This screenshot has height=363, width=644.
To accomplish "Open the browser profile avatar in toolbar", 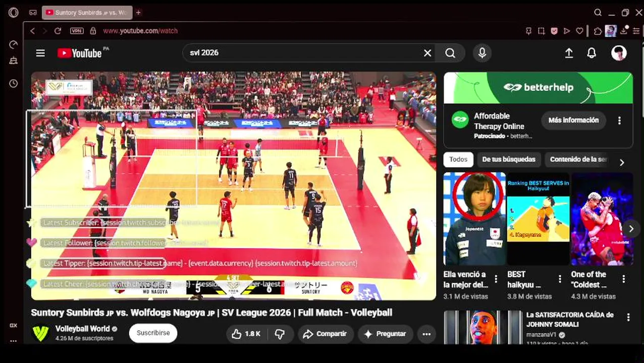I will coord(611,31).
